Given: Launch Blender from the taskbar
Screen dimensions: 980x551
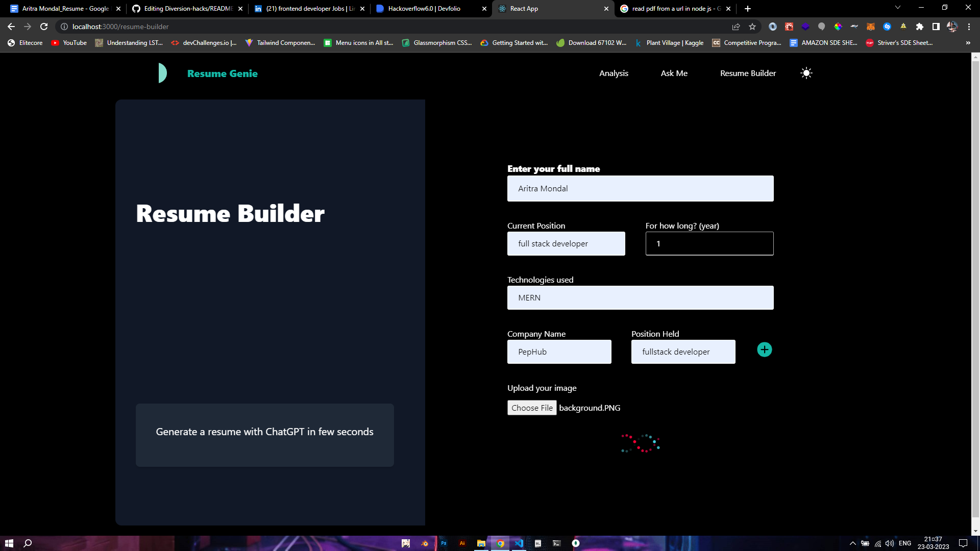Looking at the screenshot, I should (425, 543).
